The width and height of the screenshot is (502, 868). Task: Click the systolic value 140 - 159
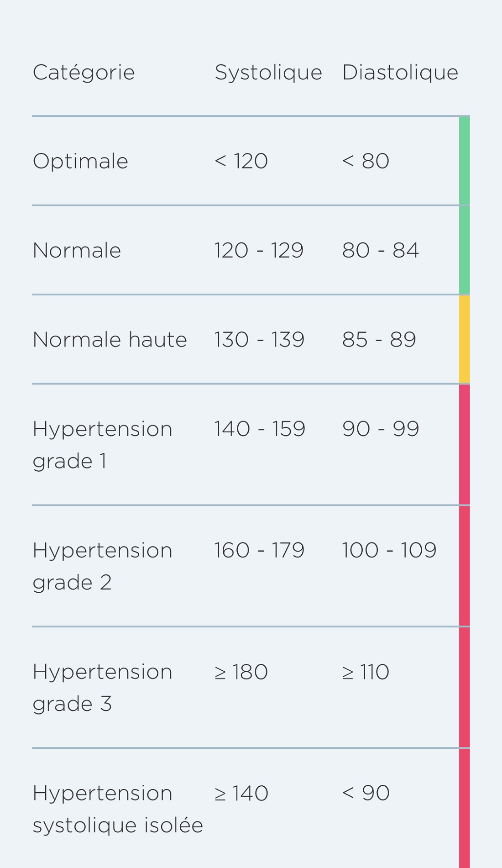coord(260,429)
